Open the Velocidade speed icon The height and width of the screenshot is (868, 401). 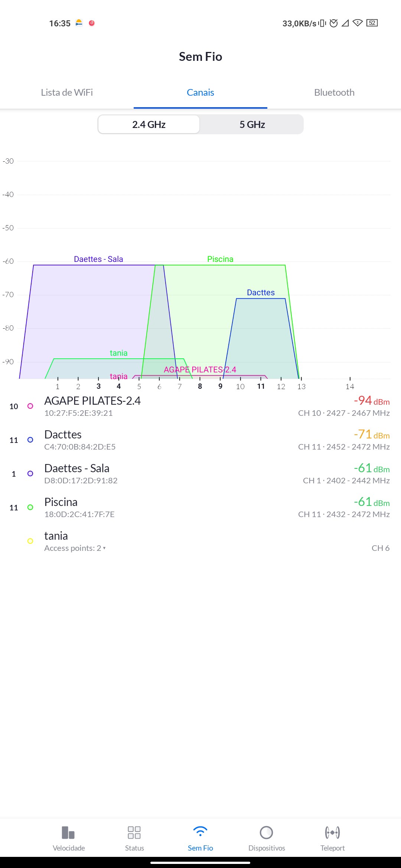(x=69, y=833)
